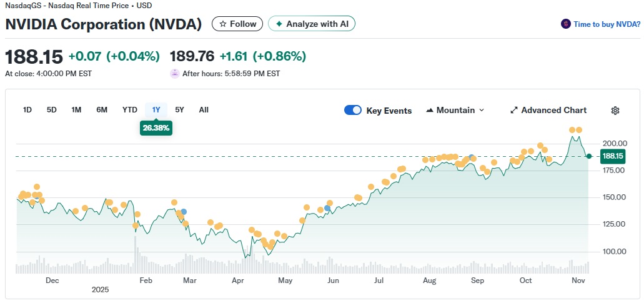Switch to the 5Y range tab
This screenshot has height=303, width=644.
point(179,110)
